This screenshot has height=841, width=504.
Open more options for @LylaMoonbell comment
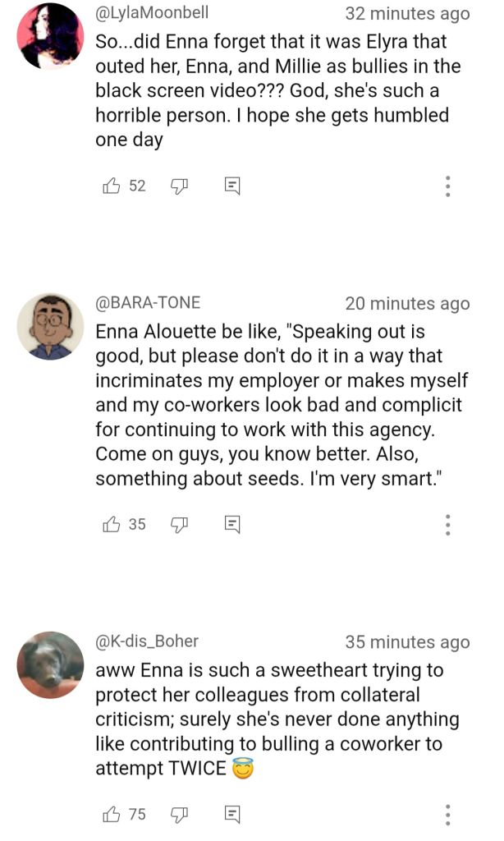pos(447,186)
